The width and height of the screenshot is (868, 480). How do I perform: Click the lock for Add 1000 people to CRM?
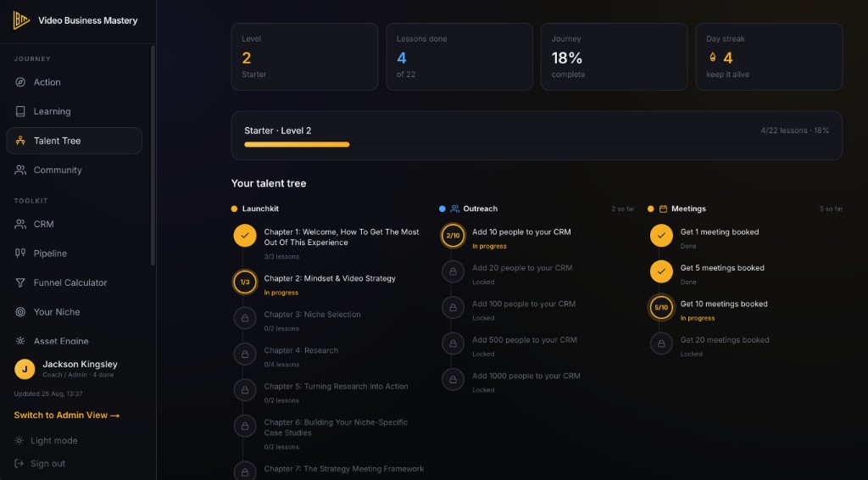click(x=453, y=380)
